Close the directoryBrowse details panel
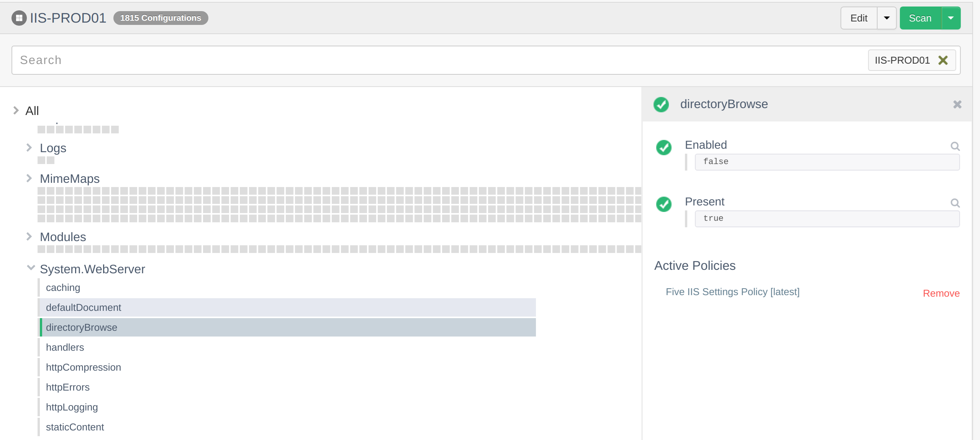980x440 pixels. 957,104
